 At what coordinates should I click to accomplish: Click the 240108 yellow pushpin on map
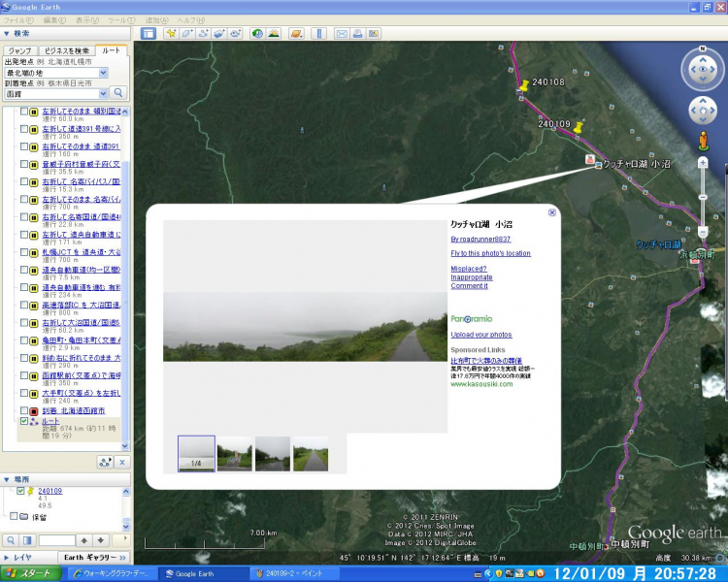point(524,85)
